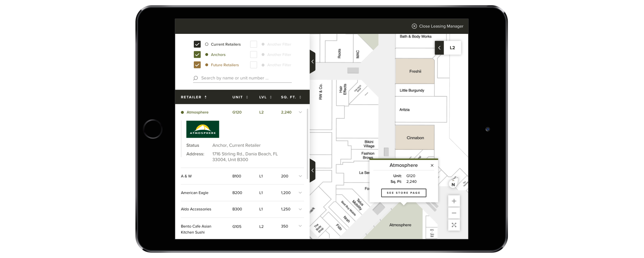Sort table by LVL column
Screen dimensions: 644x258
coord(266,97)
